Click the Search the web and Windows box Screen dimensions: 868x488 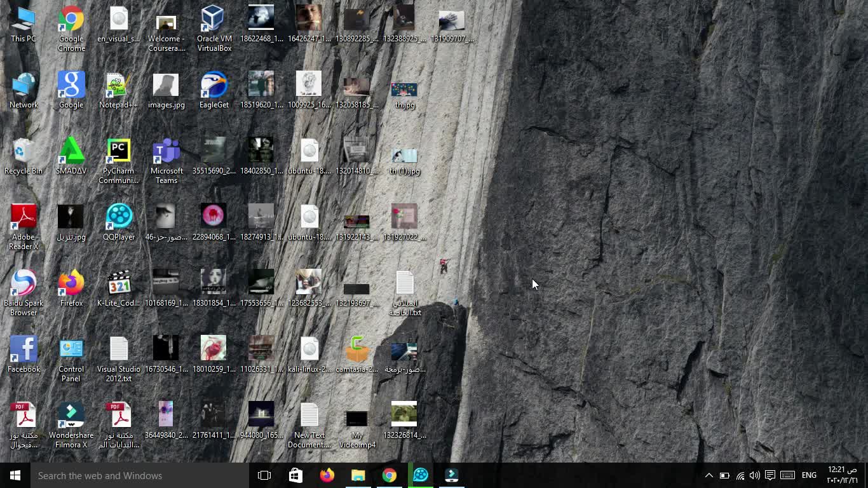(140, 475)
